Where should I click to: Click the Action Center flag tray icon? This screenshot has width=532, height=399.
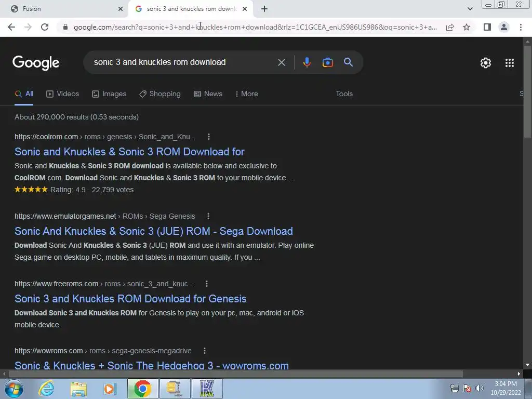(x=467, y=388)
